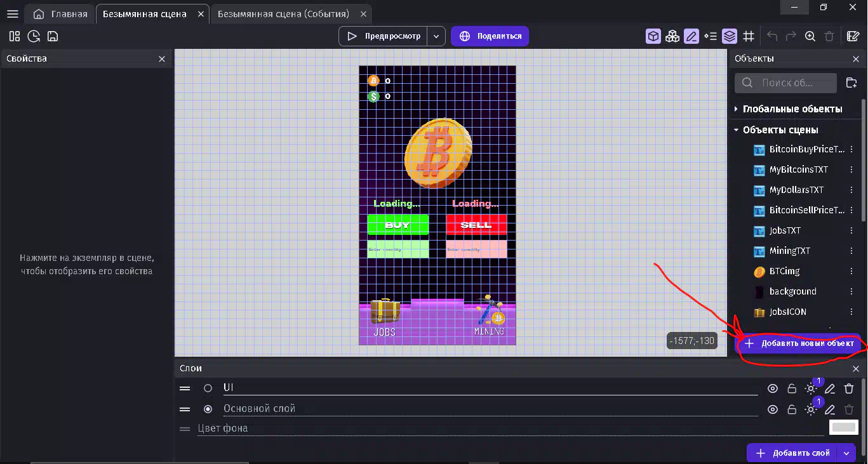Open menu for BTCimg object

pos(852,272)
